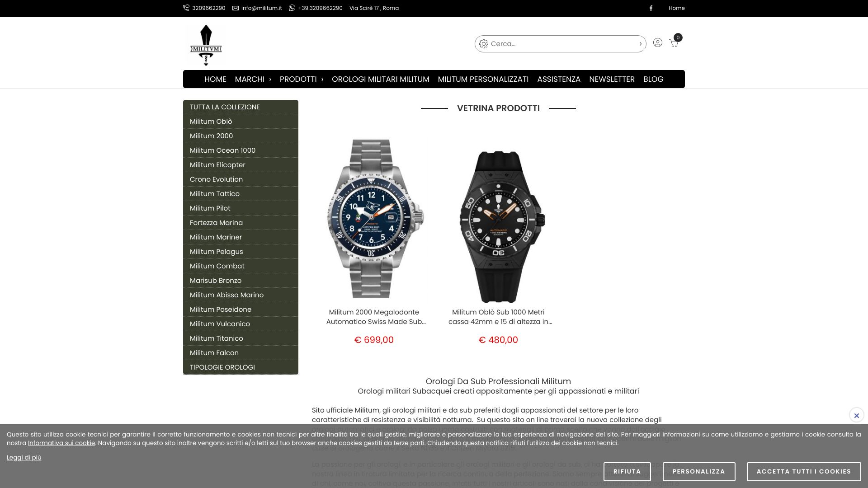The width and height of the screenshot is (868, 488).
Task: Open the Informativa sui cookie link
Action: (x=61, y=443)
